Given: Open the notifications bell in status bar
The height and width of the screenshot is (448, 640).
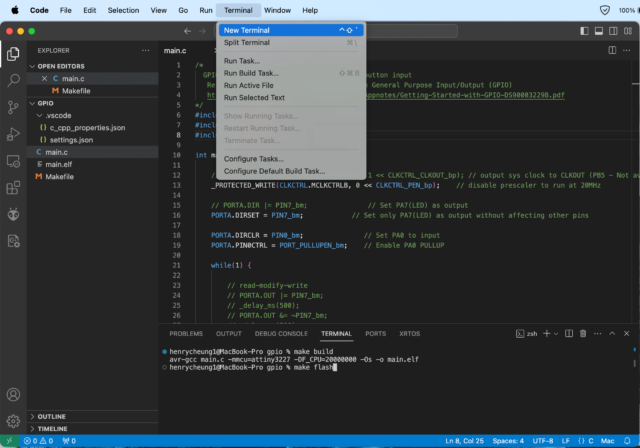Looking at the screenshot, I should pos(627,441).
